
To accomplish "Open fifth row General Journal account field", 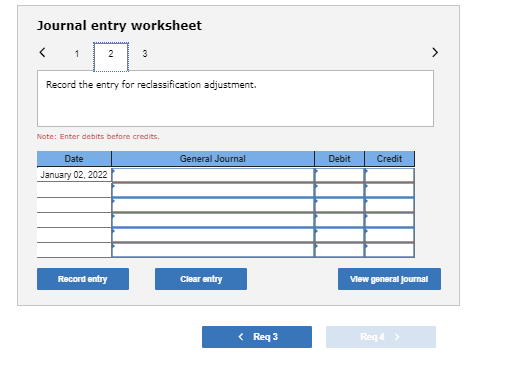I will tap(213, 235).
